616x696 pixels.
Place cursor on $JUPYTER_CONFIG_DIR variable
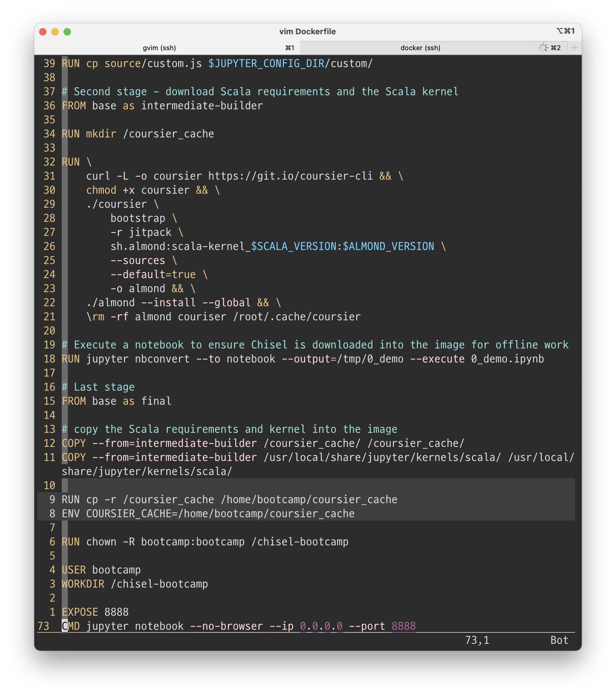click(266, 63)
